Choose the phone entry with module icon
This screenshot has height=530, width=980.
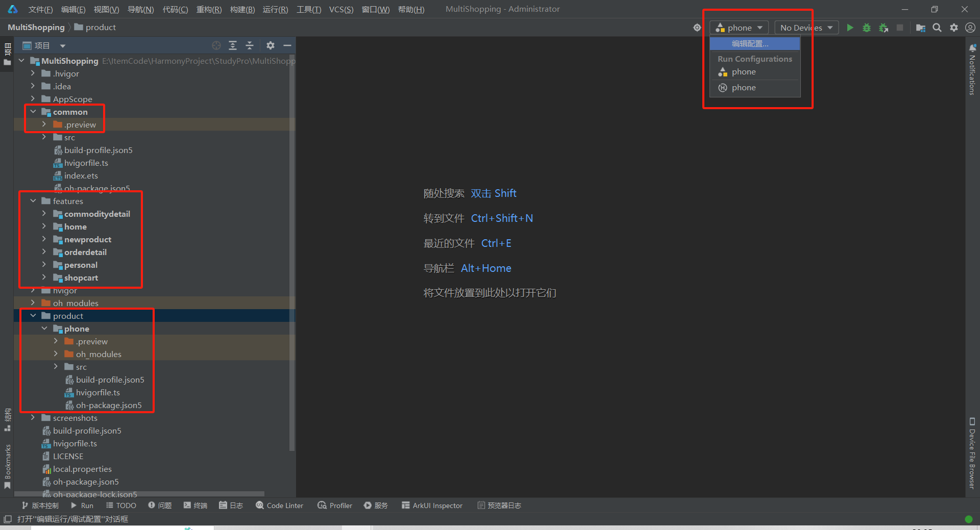[755, 72]
